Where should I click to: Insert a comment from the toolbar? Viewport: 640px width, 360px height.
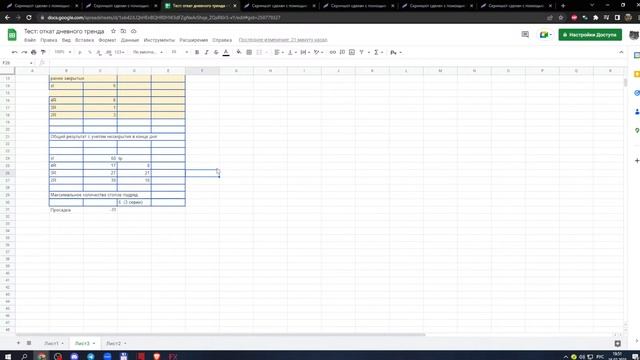342,52
